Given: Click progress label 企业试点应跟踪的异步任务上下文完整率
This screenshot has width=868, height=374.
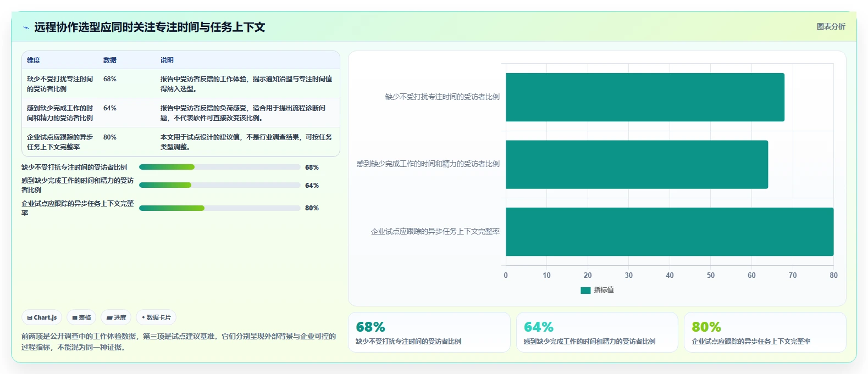Looking at the screenshot, I should tap(78, 208).
